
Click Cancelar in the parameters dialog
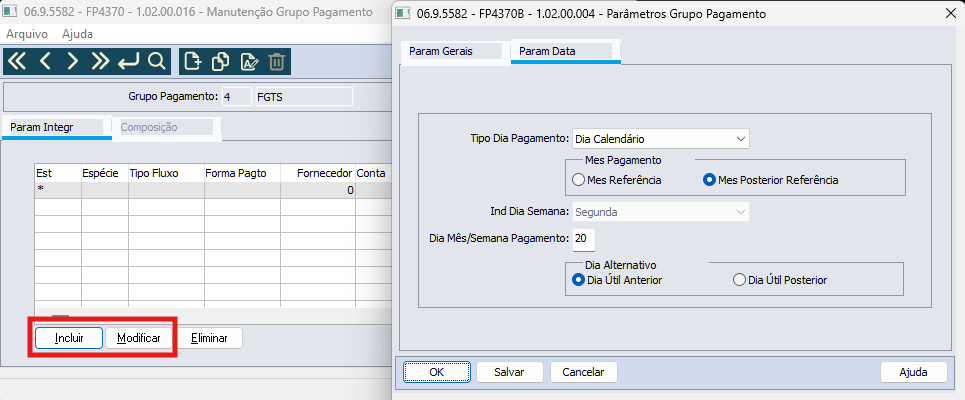coord(583,372)
